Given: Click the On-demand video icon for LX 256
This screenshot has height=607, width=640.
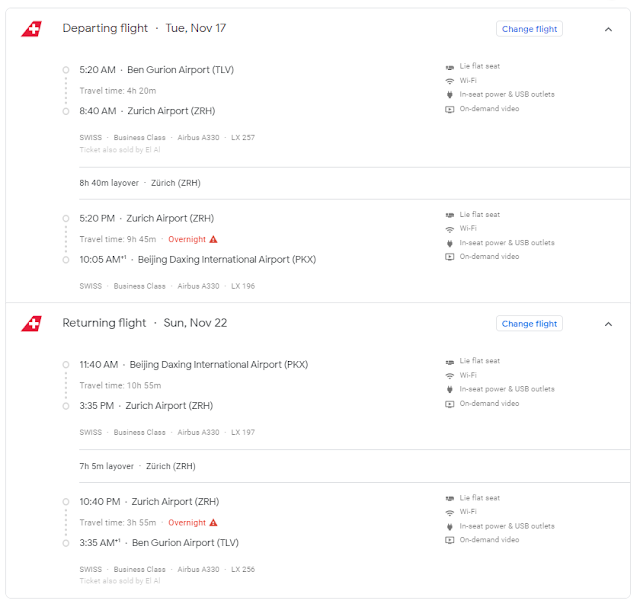Looking at the screenshot, I should pos(449,540).
